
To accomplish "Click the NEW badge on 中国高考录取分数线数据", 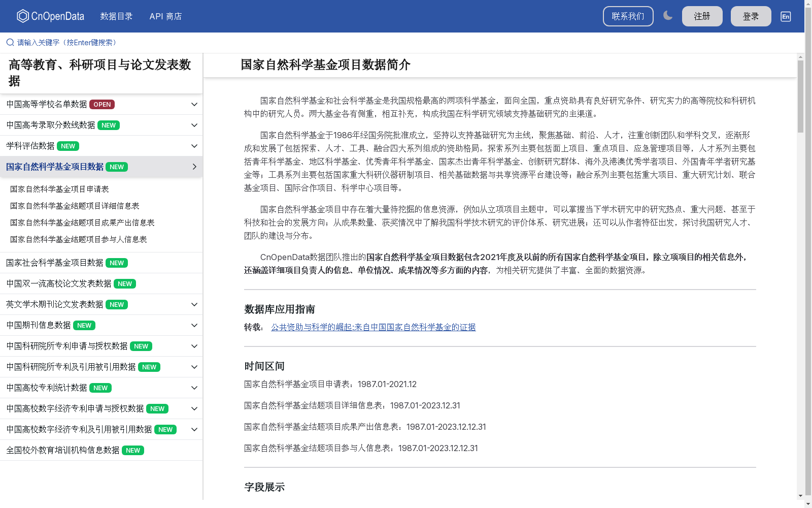I will pos(109,125).
